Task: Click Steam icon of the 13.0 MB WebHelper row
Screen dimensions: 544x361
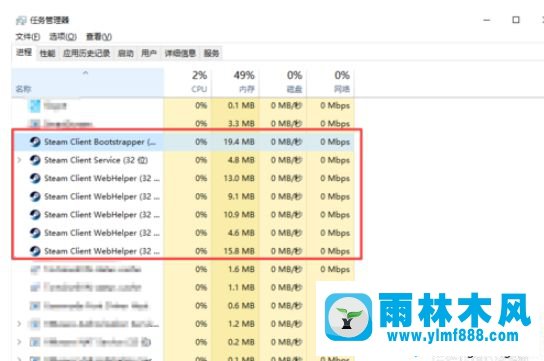Action: tap(35, 178)
